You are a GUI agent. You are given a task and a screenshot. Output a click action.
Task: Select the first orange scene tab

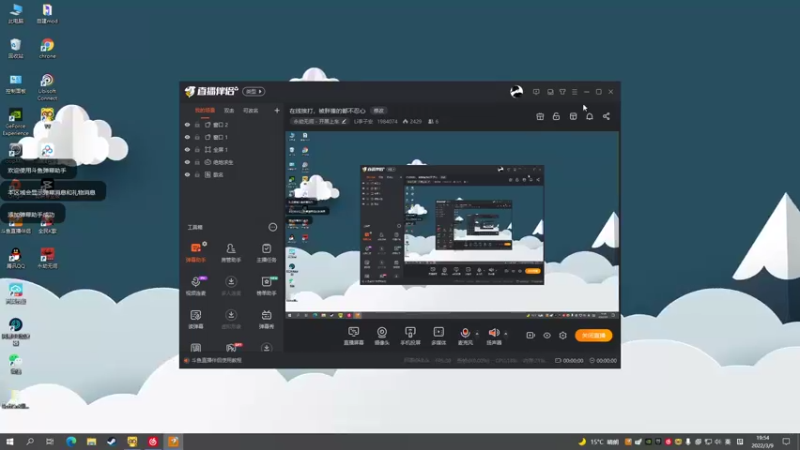(x=205, y=110)
